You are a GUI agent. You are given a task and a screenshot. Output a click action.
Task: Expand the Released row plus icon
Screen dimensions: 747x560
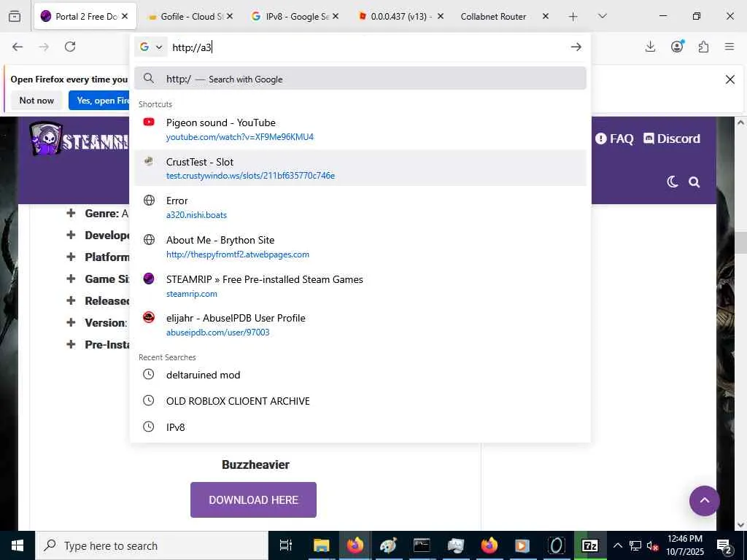[71, 300]
